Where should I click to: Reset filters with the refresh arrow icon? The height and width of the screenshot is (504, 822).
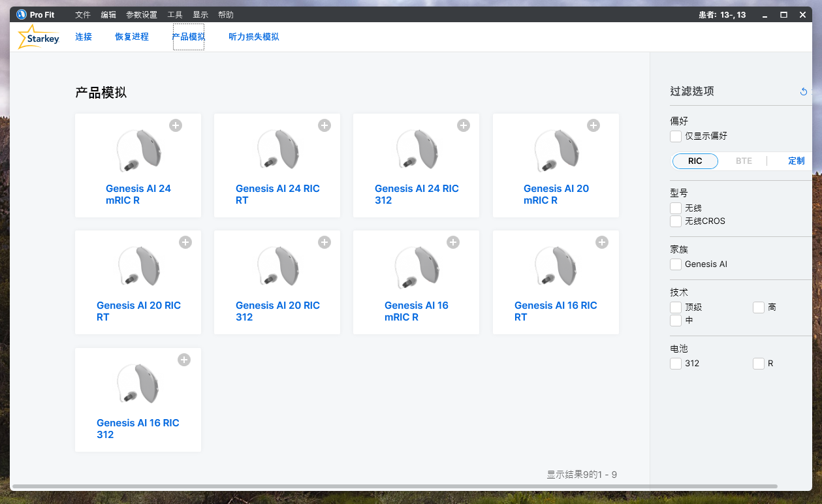[x=804, y=91]
